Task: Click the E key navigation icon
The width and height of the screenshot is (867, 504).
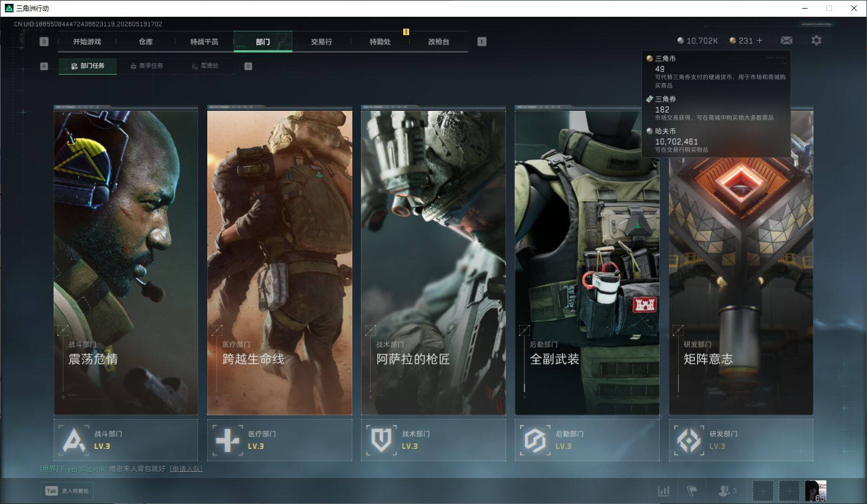Action: point(482,42)
